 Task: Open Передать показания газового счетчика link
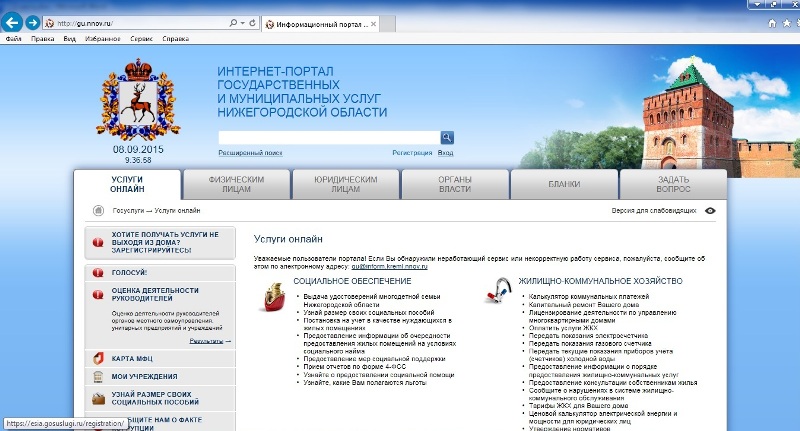click(x=590, y=344)
